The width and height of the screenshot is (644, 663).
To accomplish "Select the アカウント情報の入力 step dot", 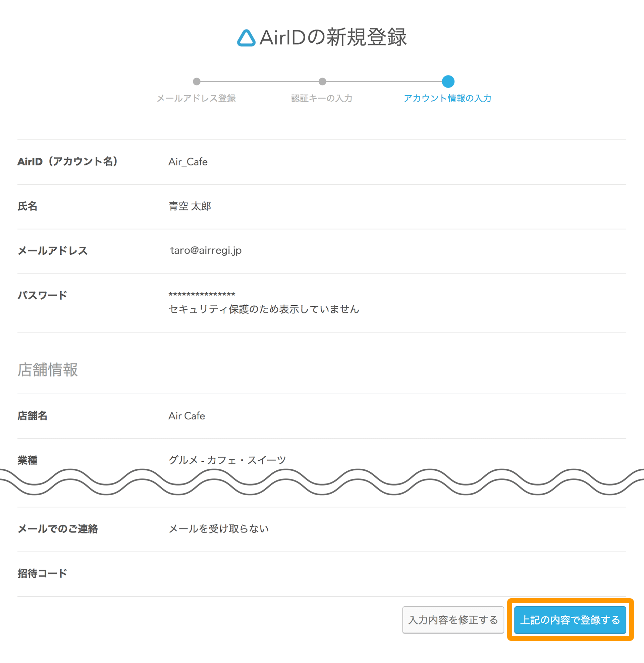I will (x=448, y=82).
